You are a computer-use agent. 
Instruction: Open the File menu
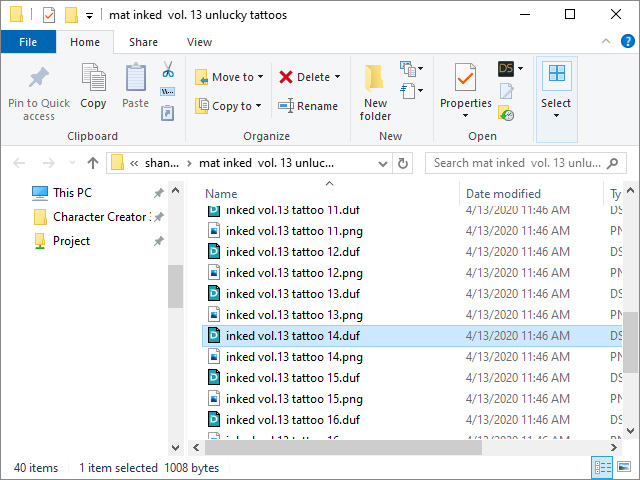point(28,42)
